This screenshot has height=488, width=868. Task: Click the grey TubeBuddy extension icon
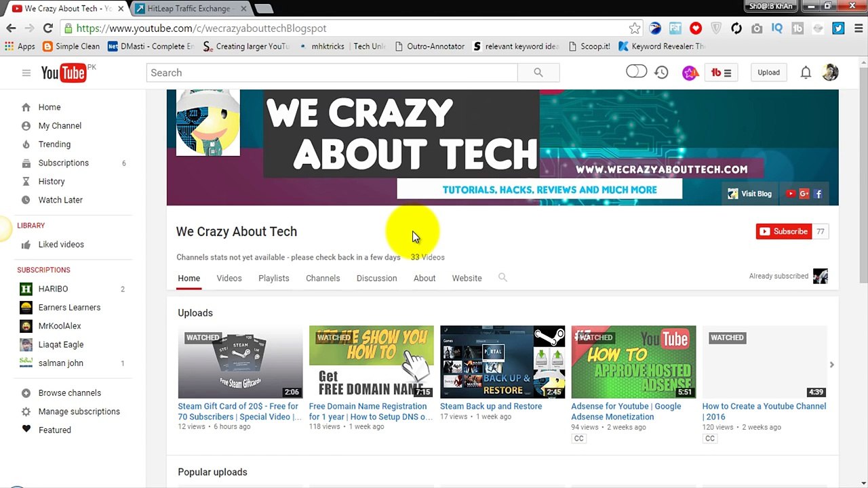[797, 28]
